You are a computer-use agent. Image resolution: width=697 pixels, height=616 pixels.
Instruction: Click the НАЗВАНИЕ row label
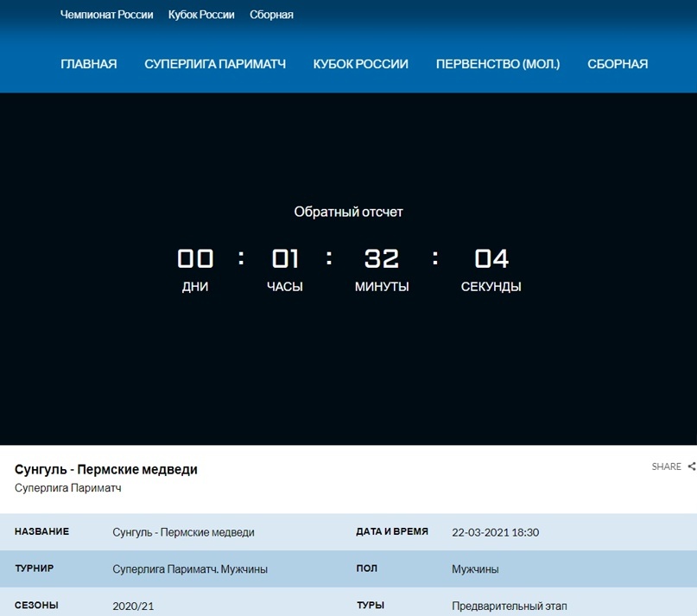pyautogui.click(x=41, y=531)
